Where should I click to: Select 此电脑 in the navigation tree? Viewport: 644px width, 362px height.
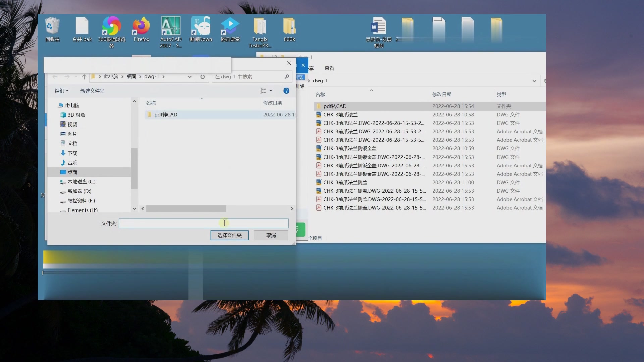[x=69, y=105]
